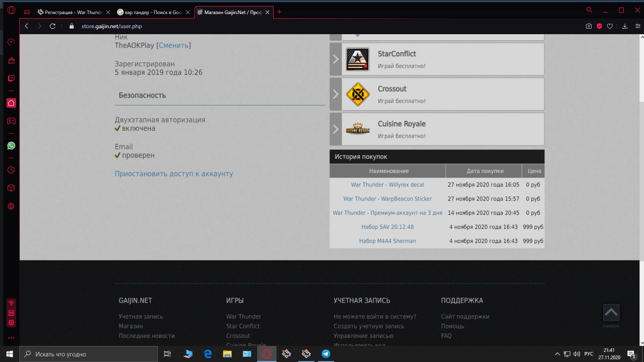This screenshot has width=644, height=362.
Task: Click the Crossout game logo
Action: [x=358, y=94]
